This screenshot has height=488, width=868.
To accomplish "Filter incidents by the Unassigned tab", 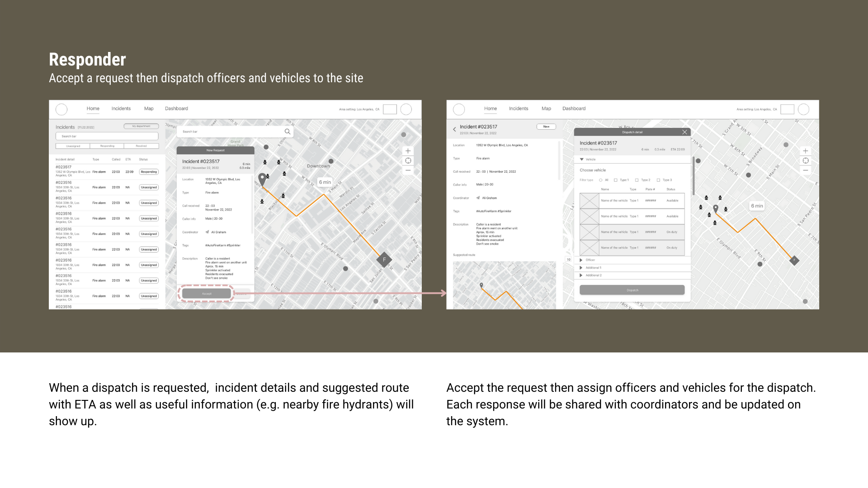I will (x=73, y=146).
